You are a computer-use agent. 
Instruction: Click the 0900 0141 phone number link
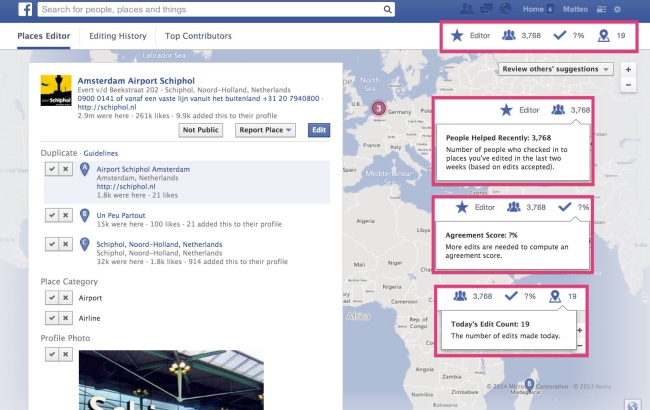tap(198, 99)
